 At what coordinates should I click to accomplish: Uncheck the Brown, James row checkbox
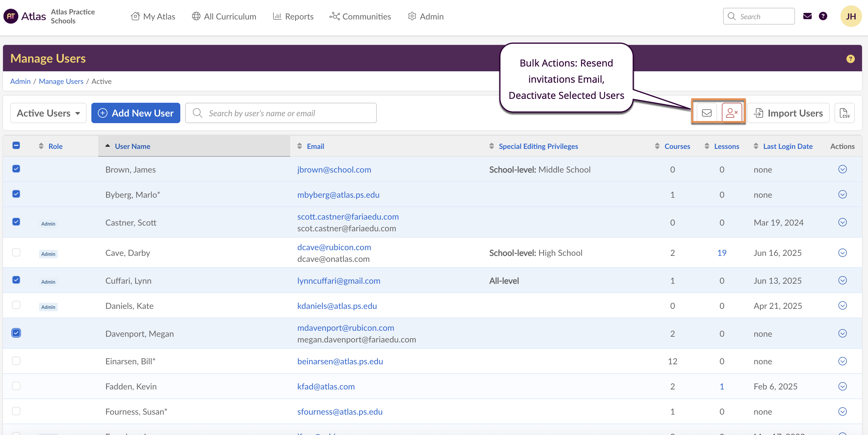point(16,169)
